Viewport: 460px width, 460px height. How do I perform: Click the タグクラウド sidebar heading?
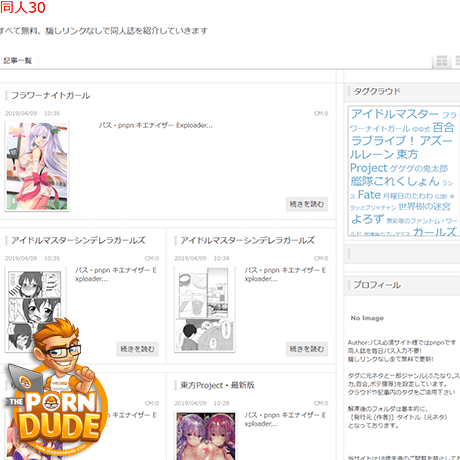click(377, 91)
